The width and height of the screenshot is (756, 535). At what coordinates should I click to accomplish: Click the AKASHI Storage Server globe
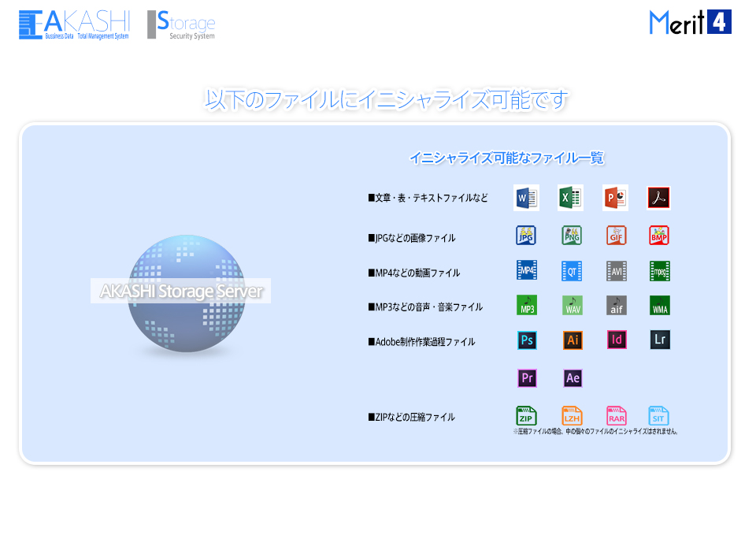(x=182, y=292)
